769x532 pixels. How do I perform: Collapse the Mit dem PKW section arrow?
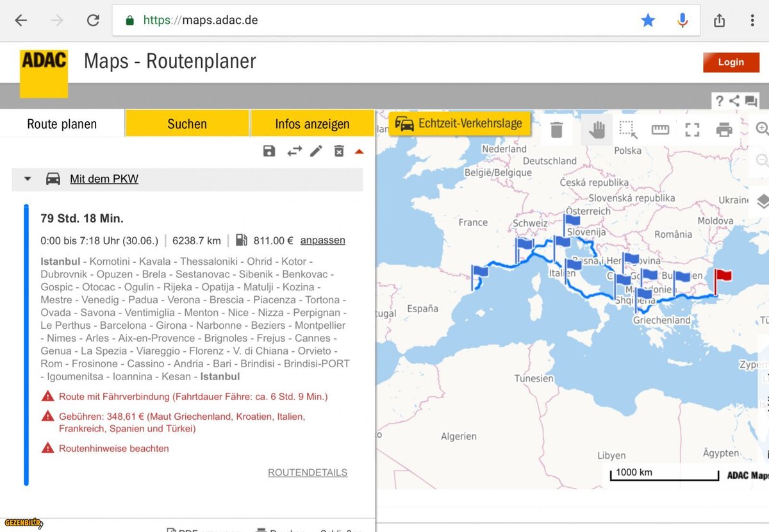[x=28, y=179]
